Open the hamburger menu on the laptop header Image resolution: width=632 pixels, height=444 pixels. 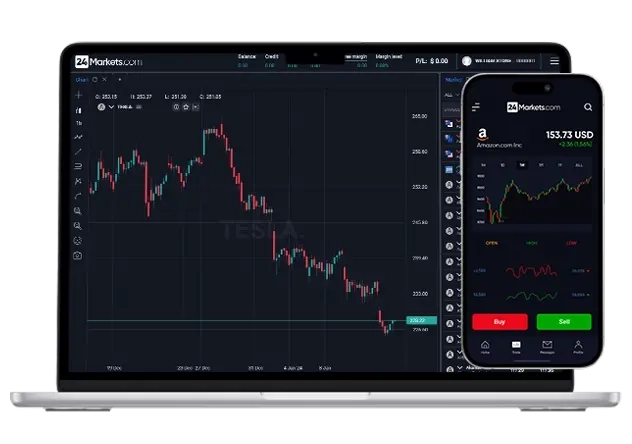(554, 61)
